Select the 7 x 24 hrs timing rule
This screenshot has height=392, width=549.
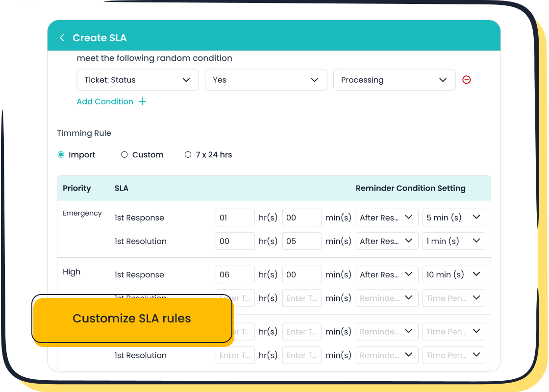coord(188,154)
